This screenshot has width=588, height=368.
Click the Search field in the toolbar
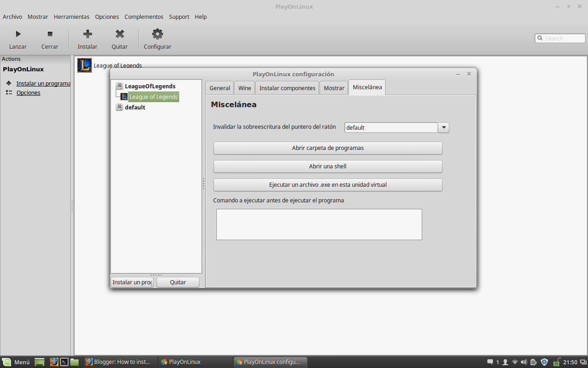click(560, 38)
